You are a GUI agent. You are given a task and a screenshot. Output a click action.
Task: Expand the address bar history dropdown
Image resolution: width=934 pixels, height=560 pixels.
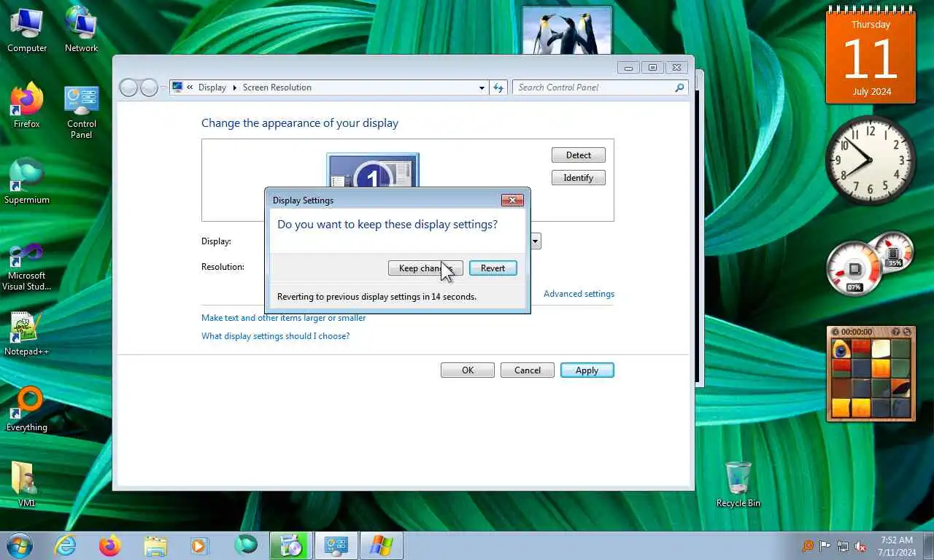482,87
